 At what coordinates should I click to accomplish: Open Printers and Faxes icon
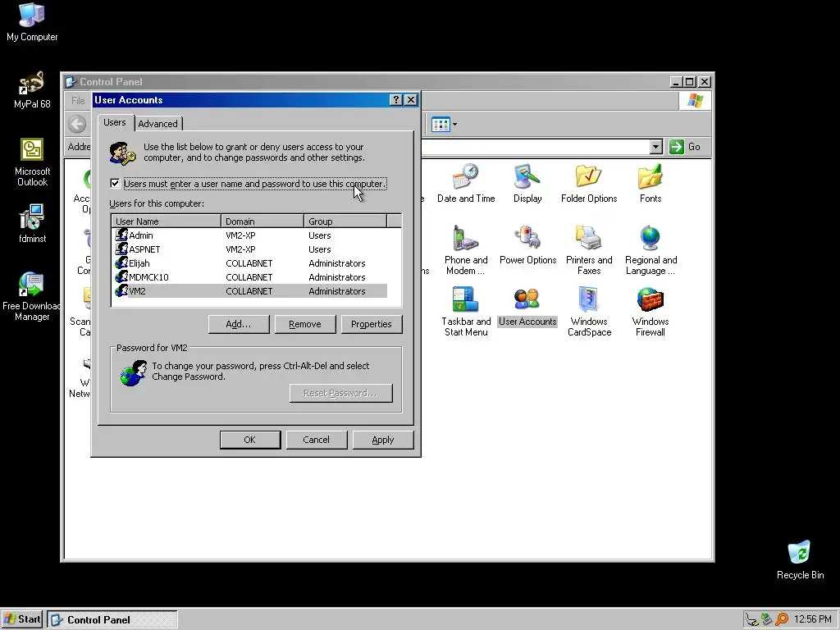(589, 250)
